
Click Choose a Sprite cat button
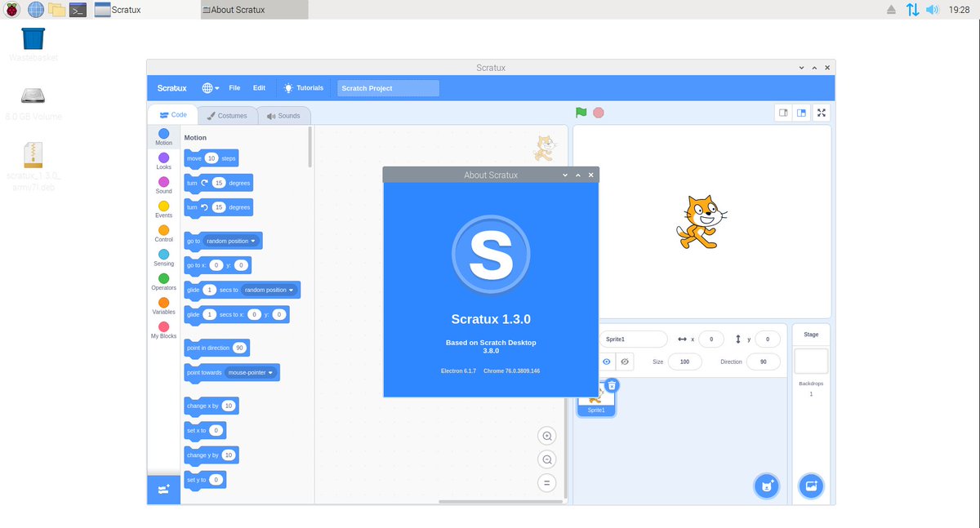766,486
